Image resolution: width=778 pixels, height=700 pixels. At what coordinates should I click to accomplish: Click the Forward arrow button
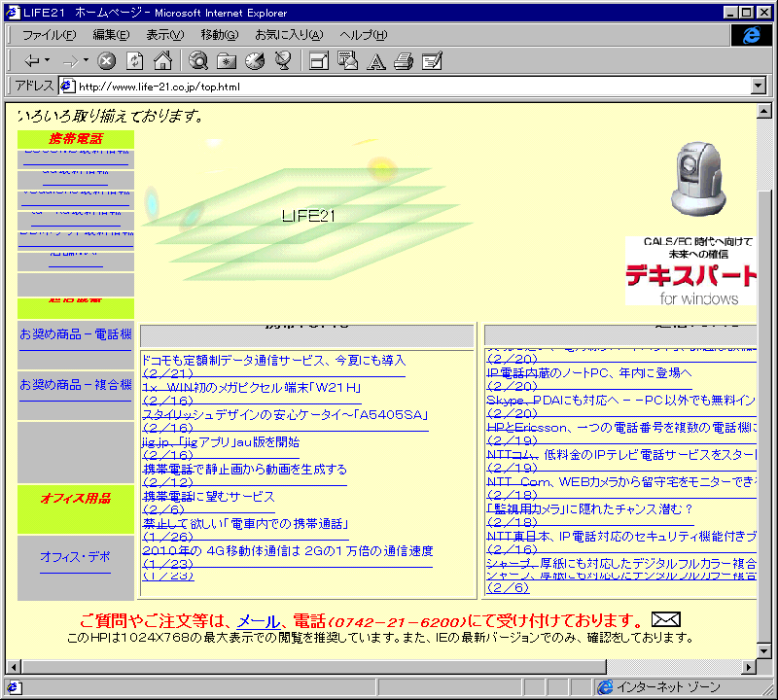point(71,61)
